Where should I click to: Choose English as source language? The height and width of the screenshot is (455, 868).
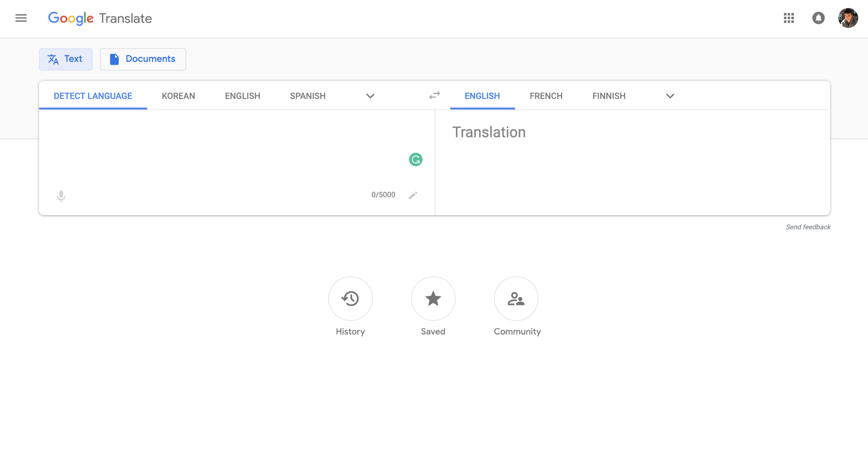pyautogui.click(x=242, y=96)
